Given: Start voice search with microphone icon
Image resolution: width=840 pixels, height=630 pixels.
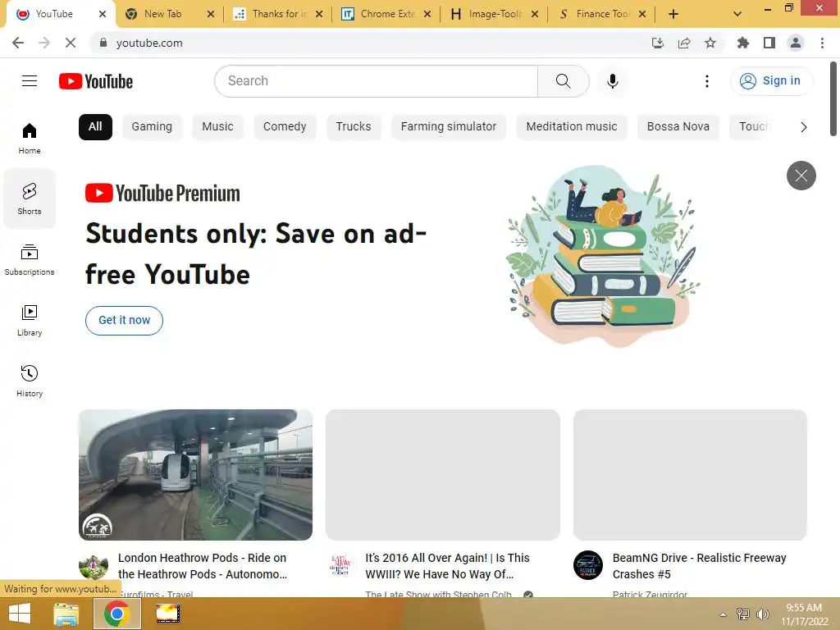Looking at the screenshot, I should coord(612,81).
